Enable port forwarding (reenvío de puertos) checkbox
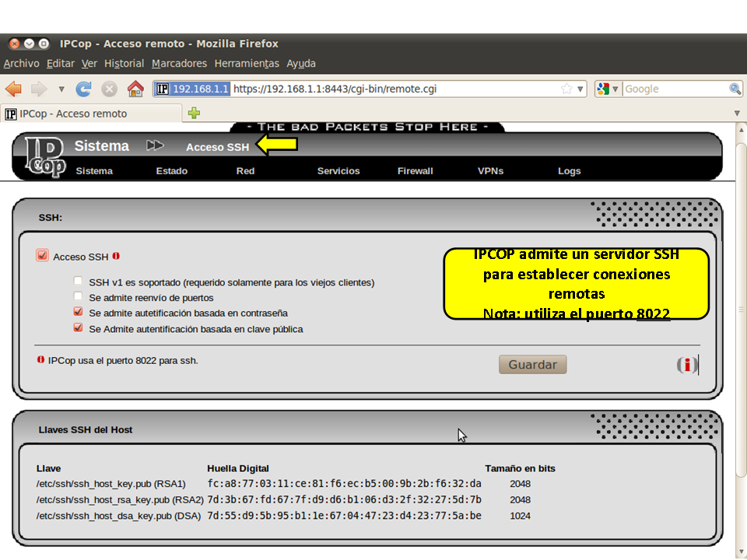Image resolution: width=747 pixels, height=560 pixels. coord(78,297)
